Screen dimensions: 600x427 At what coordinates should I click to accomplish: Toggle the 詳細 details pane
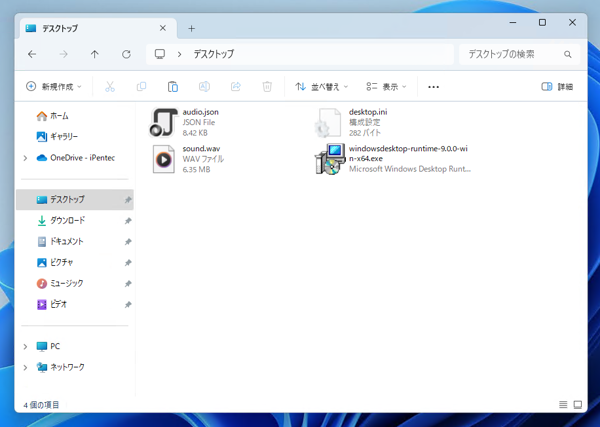click(557, 87)
